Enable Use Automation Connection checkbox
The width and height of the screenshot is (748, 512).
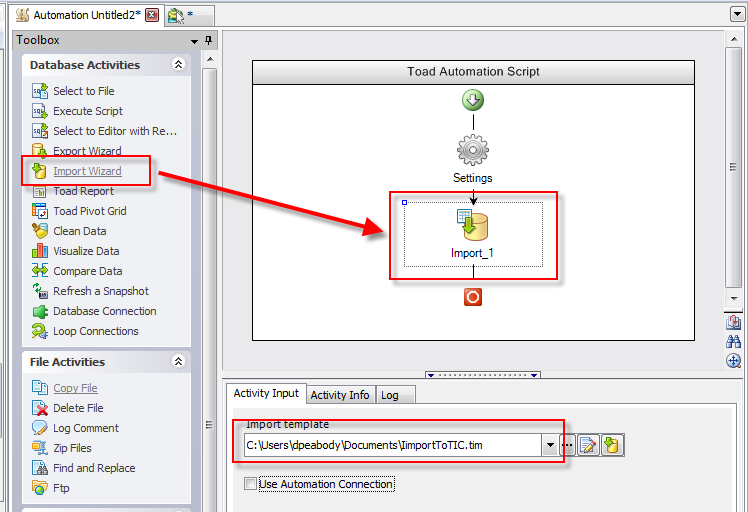(x=250, y=483)
